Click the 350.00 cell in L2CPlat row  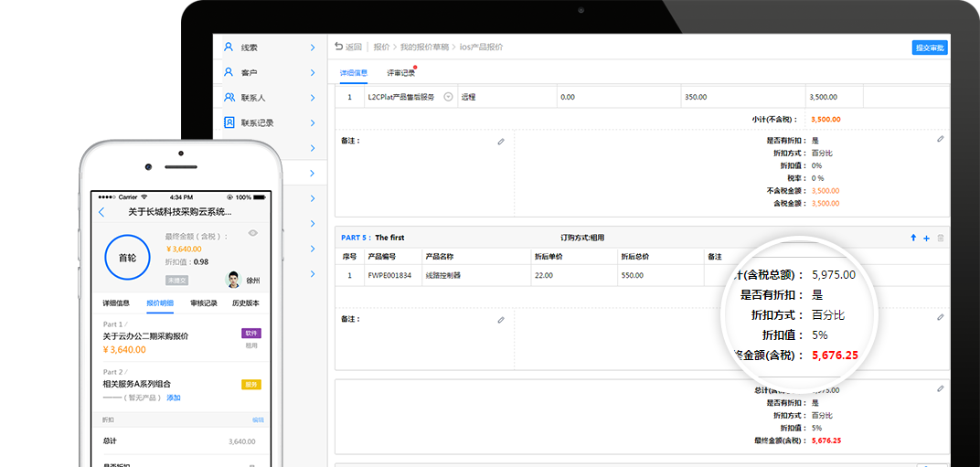[743, 97]
